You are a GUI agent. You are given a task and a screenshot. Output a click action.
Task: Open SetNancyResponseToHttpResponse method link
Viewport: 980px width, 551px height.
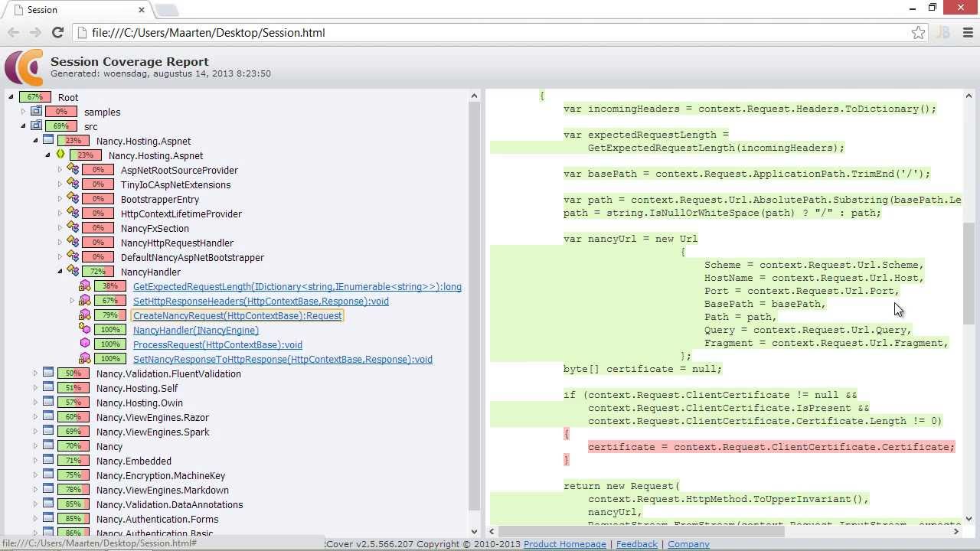tap(283, 359)
